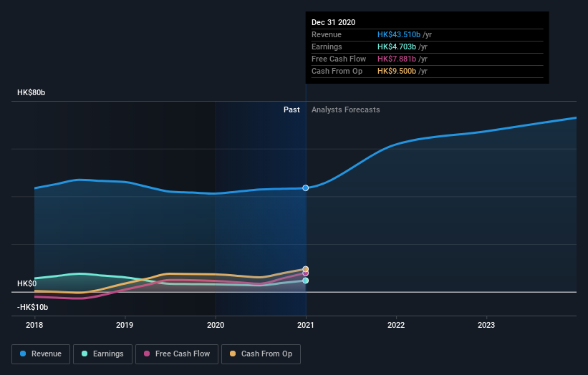Image resolution: width=588 pixels, height=375 pixels.
Task: Click the -HK$10b y-axis label
Action: [x=33, y=307]
